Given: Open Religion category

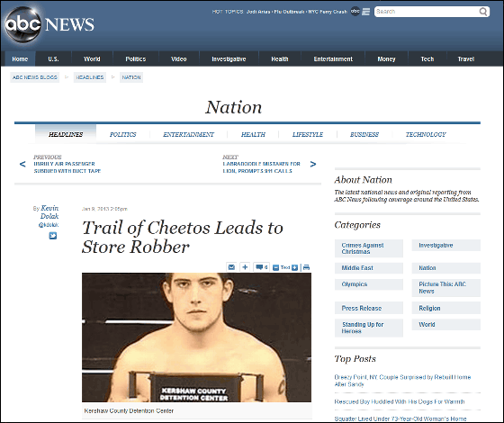Looking at the screenshot, I should pyautogui.click(x=445, y=308).
